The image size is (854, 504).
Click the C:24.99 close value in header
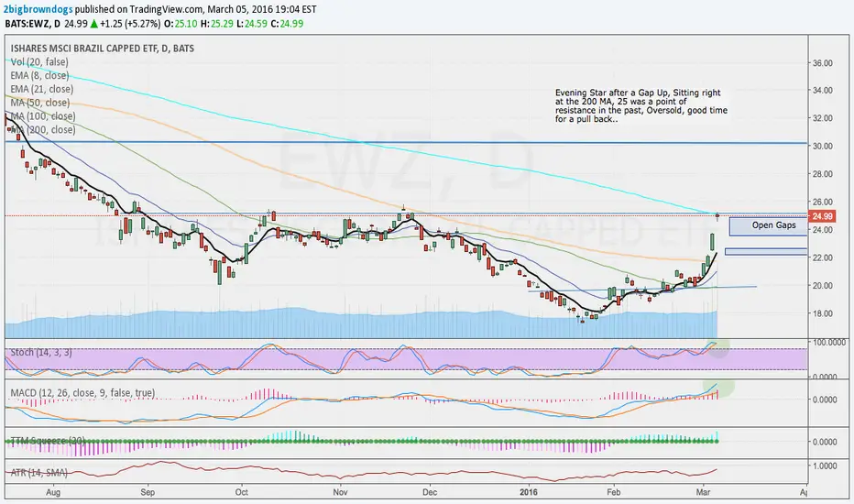(288, 24)
